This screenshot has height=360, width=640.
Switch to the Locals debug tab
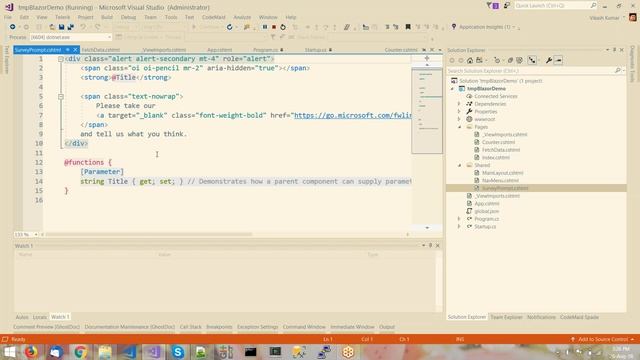40,317
